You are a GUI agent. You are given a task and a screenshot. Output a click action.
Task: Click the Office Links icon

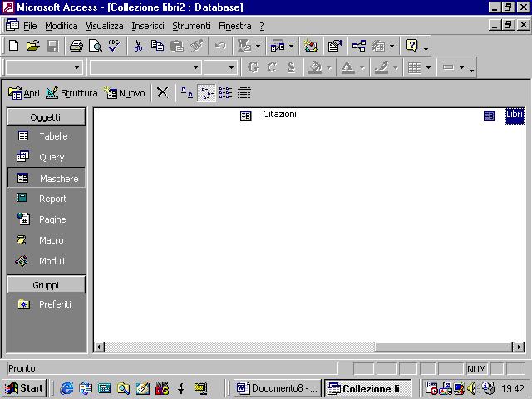[x=244, y=46]
